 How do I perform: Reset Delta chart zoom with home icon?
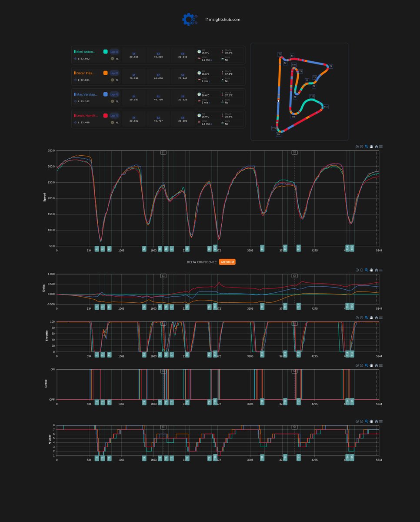click(x=376, y=270)
